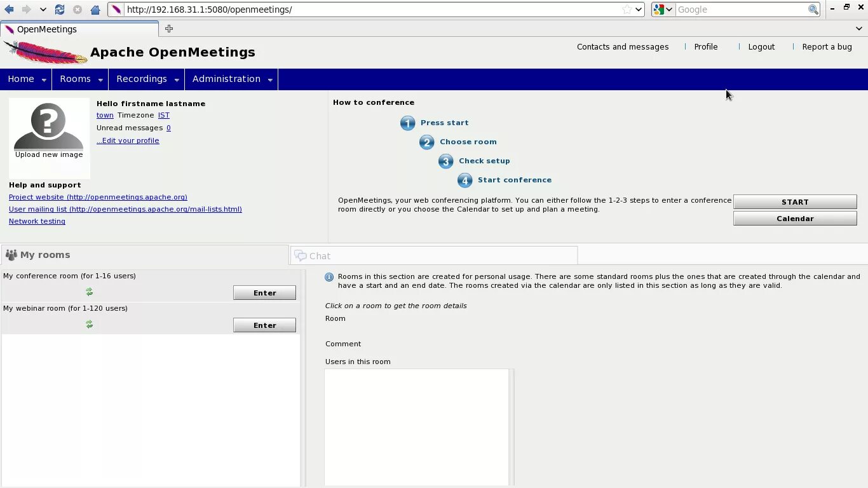Screen dimensions: 868x488
Task: Open the address bar history dropdown arrow
Action: [x=639, y=10]
